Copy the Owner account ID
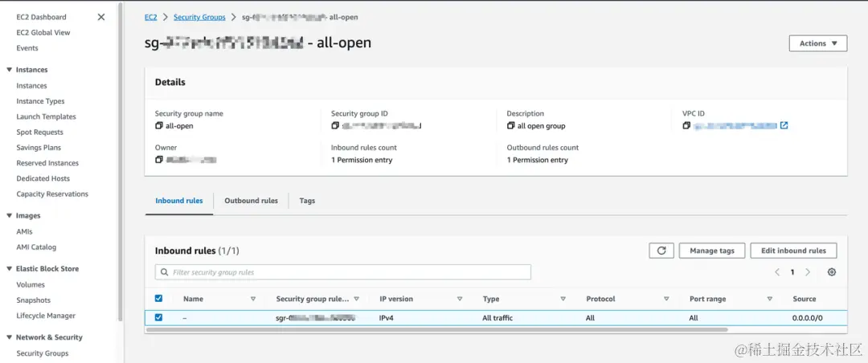 pos(159,159)
